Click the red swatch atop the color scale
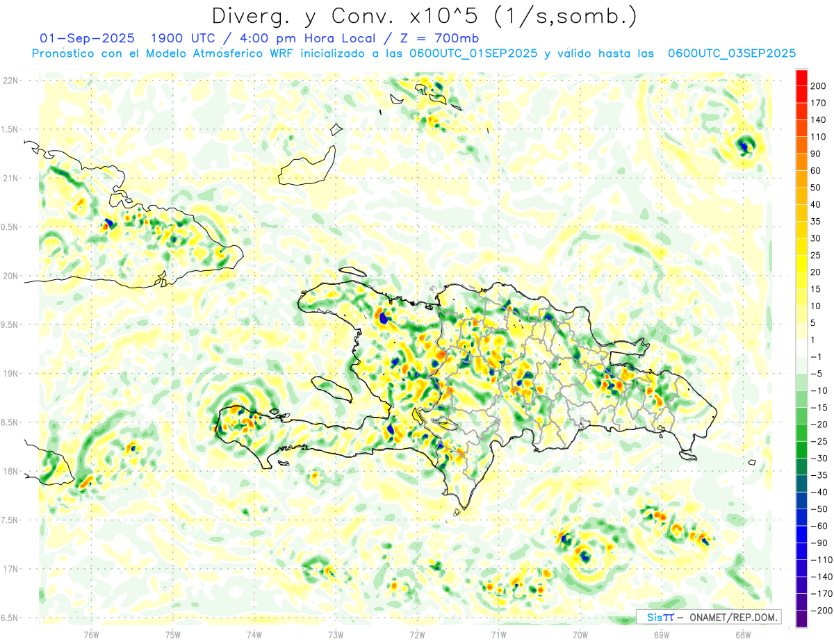The image size is (834, 644). pyautogui.click(x=802, y=77)
